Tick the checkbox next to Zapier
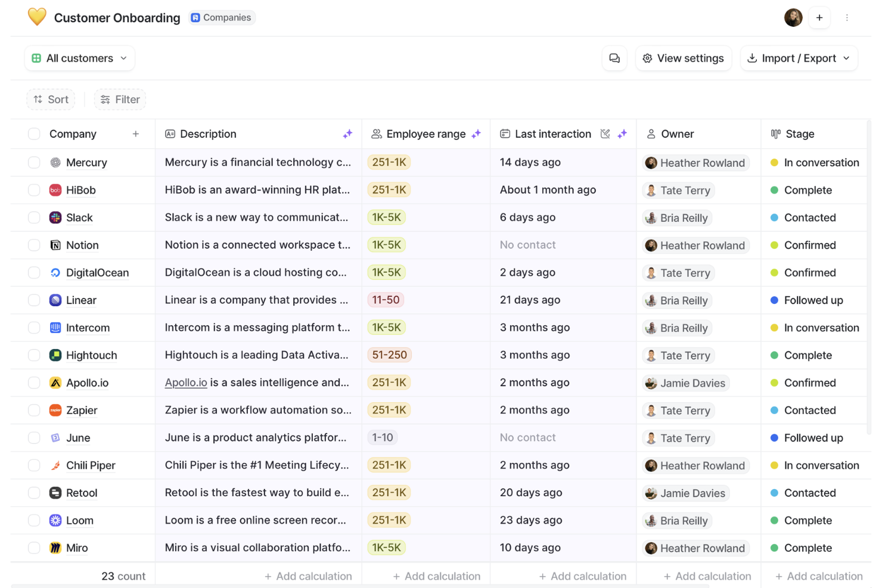The width and height of the screenshot is (882, 588). pyautogui.click(x=34, y=410)
